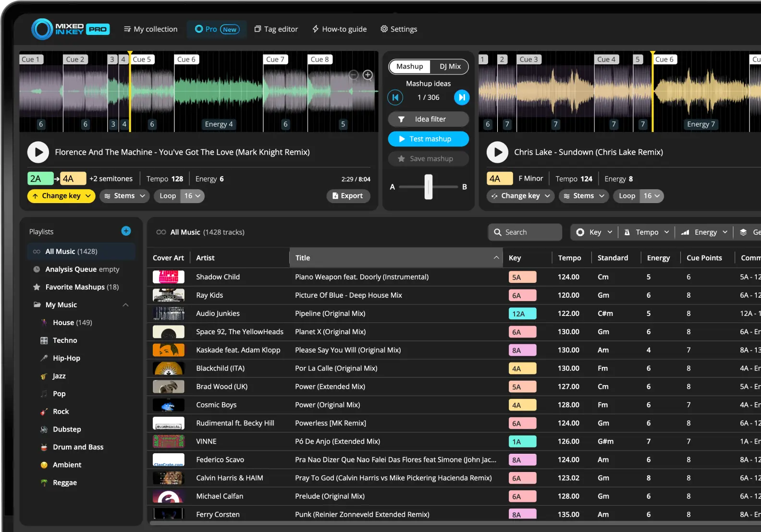
Task: Toggle Loop on right deck
Action: click(x=626, y=196)
